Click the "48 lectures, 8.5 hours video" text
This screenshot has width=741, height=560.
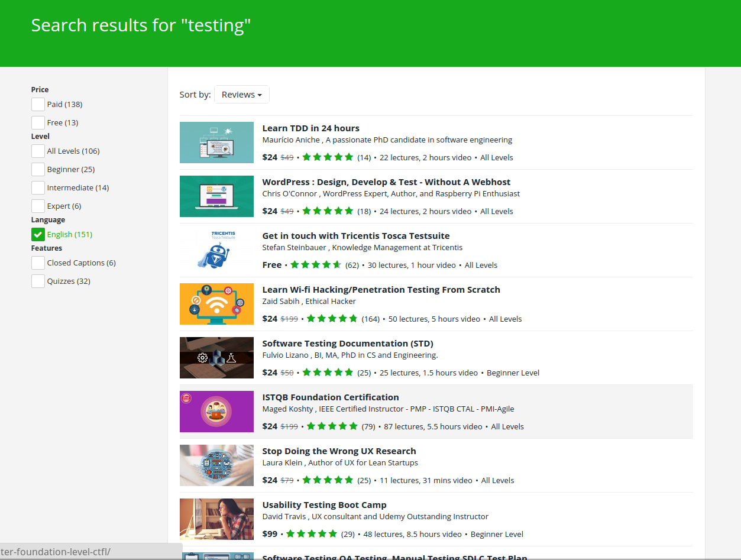[412, 534]
